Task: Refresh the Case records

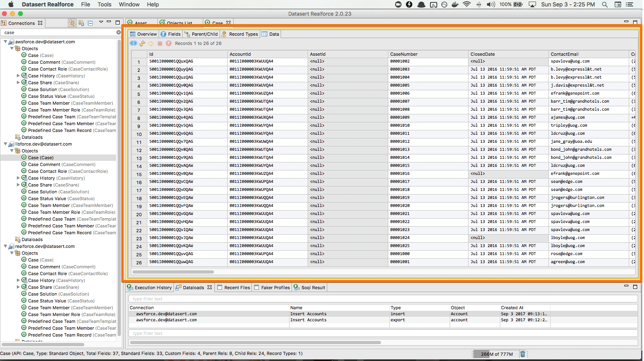Action: pyautogui.click(x=143, y=43)
